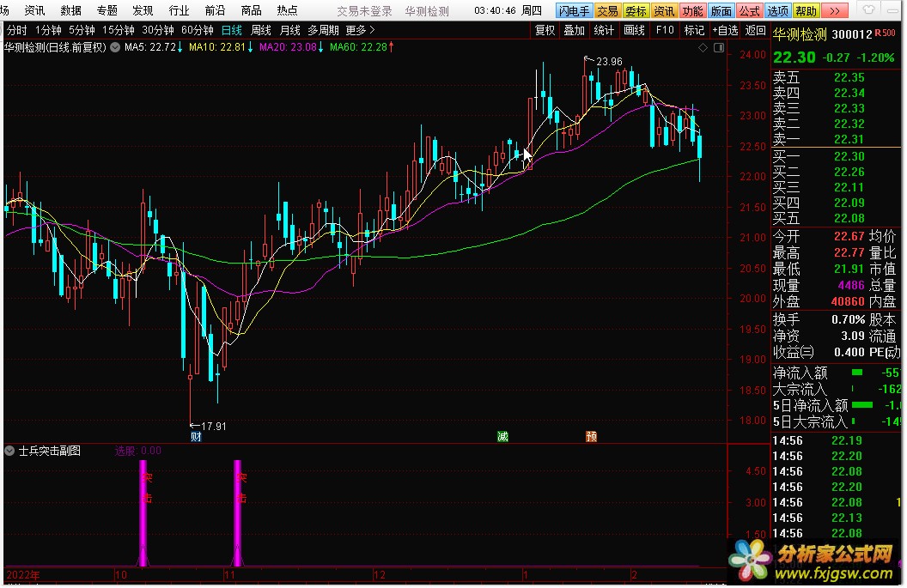Click the 功能 button
Screen dimensions: 907x588
692,11
